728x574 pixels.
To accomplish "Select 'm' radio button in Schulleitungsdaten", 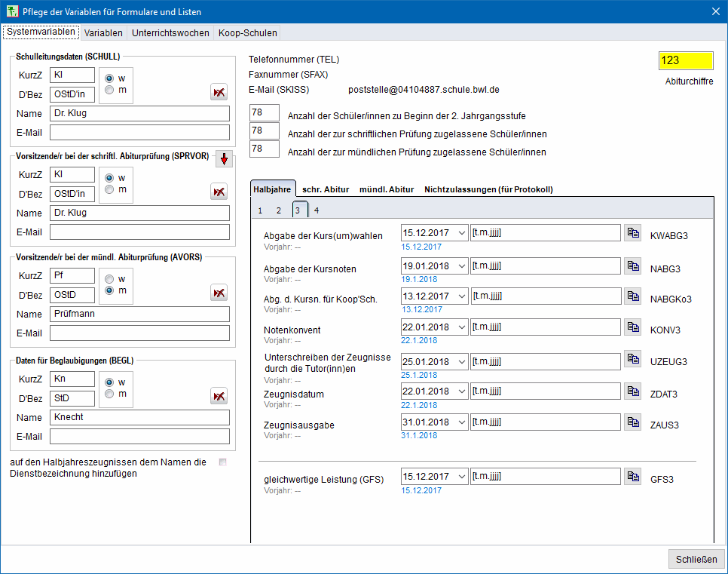I will tap(110, 91).
